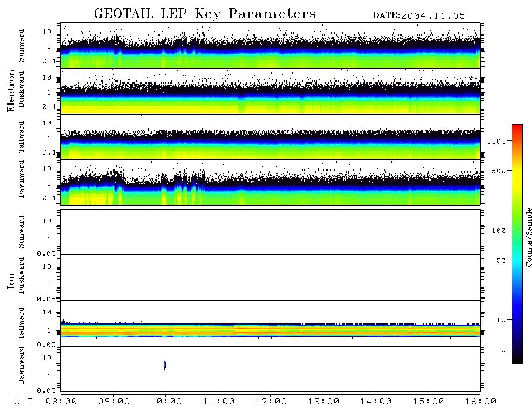Click the Electron "Dawnward" panel label

[x=21, y=179]
